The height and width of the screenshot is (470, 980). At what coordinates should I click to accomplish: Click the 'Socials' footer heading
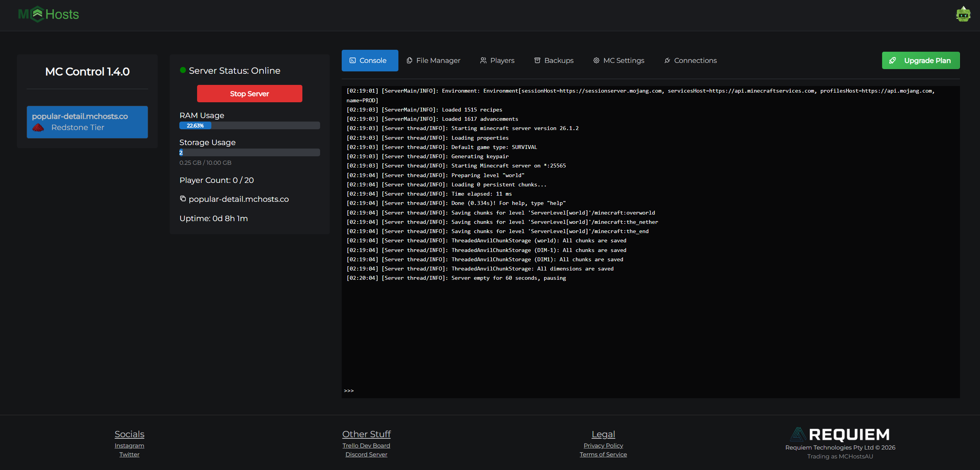tap(129, 434)
